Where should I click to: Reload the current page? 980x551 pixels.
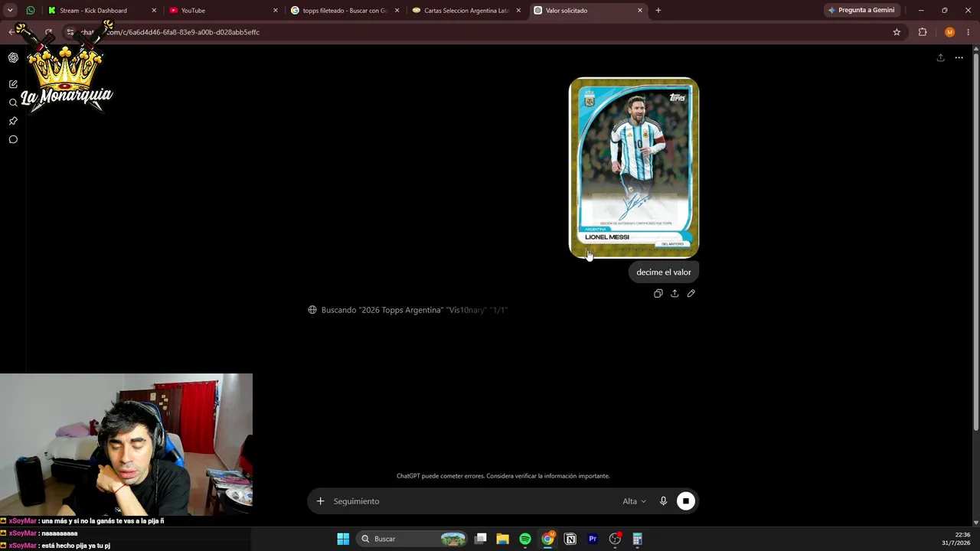coord(48,32)
